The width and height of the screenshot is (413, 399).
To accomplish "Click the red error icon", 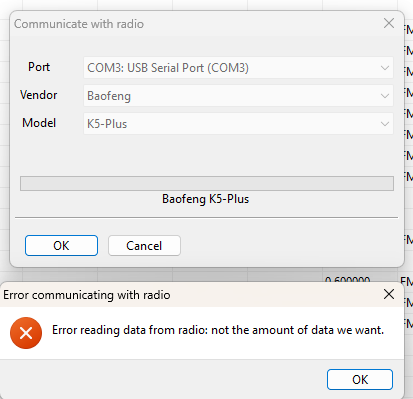I will pyautogui.click(x=26, y=333).
